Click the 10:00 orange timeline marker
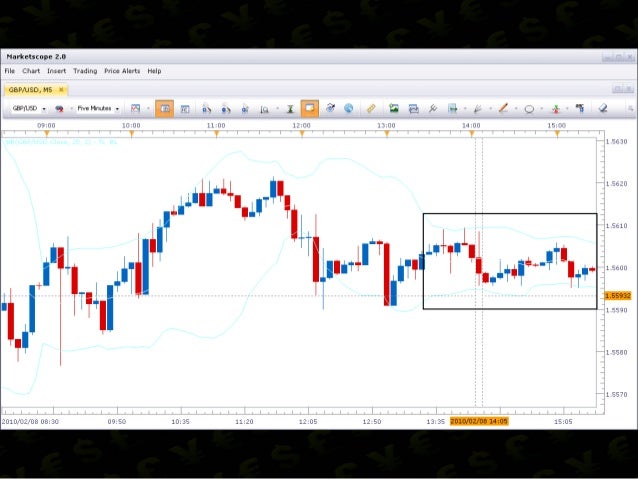The width and height of the screenshot is (638, 479). [x=131, y=134]
